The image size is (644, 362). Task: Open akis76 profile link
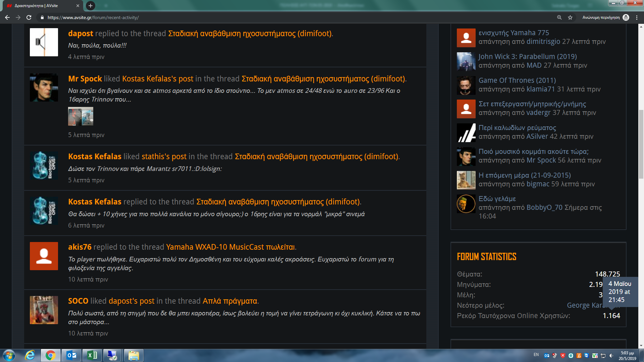pos(80,247)
